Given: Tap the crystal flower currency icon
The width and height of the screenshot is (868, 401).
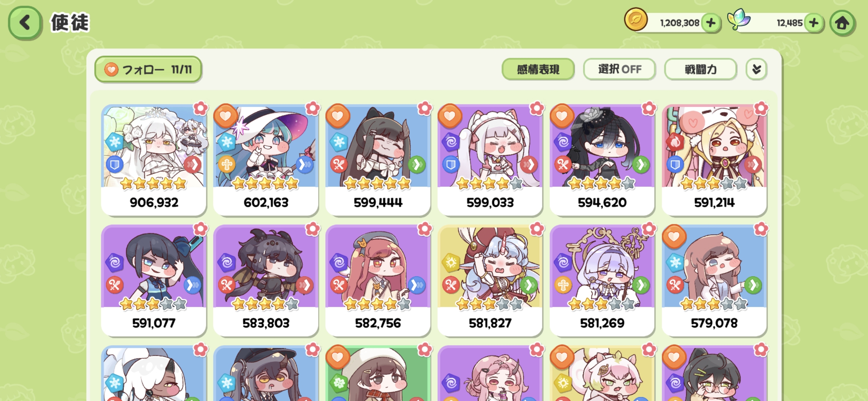Looking at the screenshot, I should [739, 19].
